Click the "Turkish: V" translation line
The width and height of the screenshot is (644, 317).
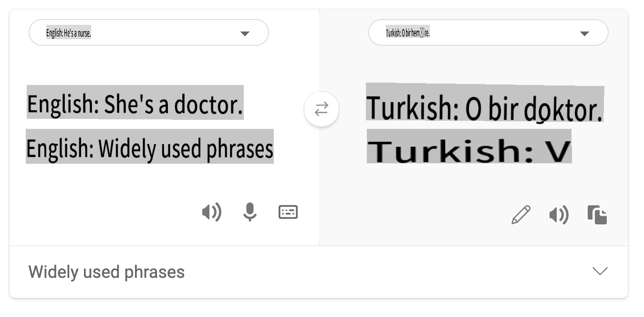(469, 149)
